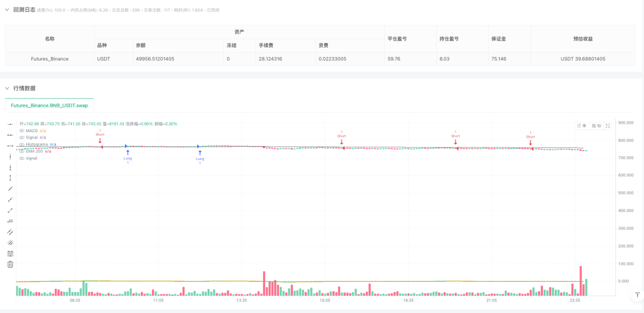
Task: Open the 指标 indicators button
Action: click(596, 126)
